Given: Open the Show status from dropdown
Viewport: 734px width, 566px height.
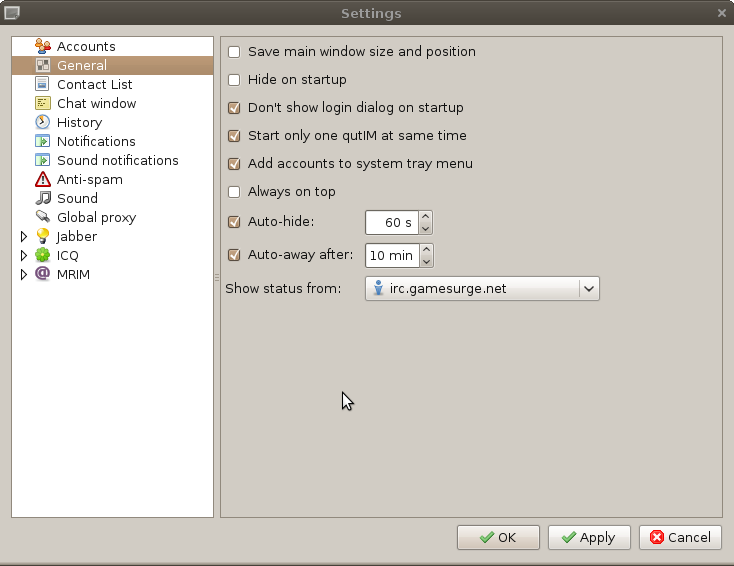Looking at the screenshot, I should (x=482, y=288).
